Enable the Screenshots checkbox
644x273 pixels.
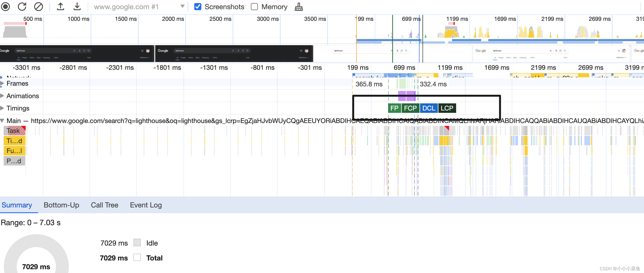point(198,7)
